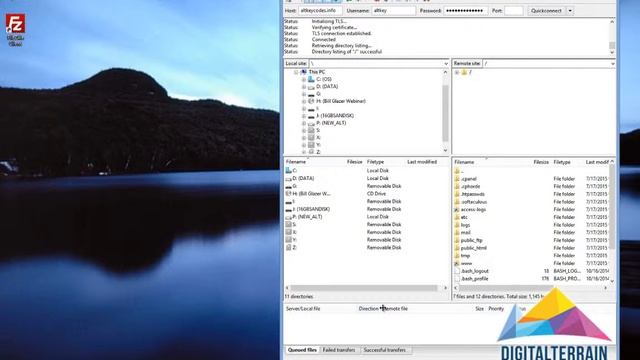Select the public_html folder icon

click(457, 248)
